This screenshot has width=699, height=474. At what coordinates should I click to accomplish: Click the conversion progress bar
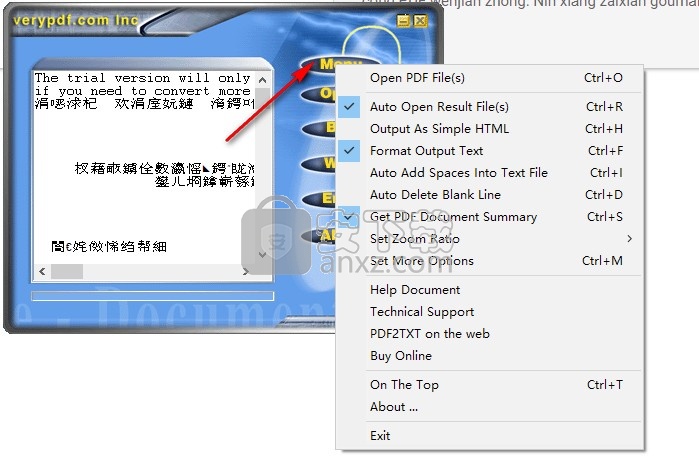[152, 296]
